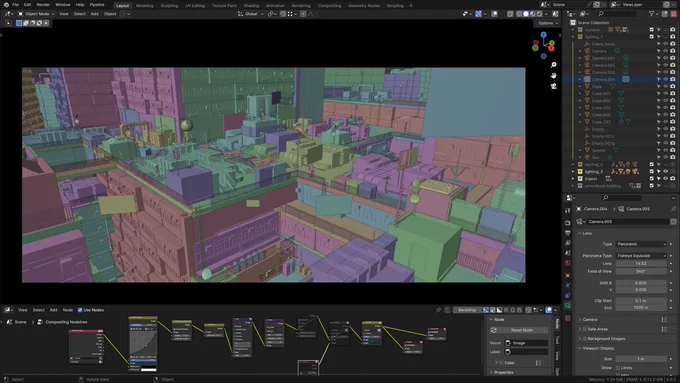
Task: Toggle exclude checkbox for lighting_2 collection
Action: [651, 165]
